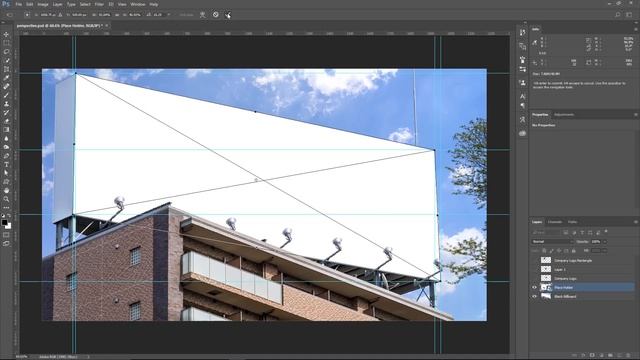Image resolution: width=640 pixels, height=360 pixels.
Task: Select the Eyedropper tool
Action: pos(6,78)
